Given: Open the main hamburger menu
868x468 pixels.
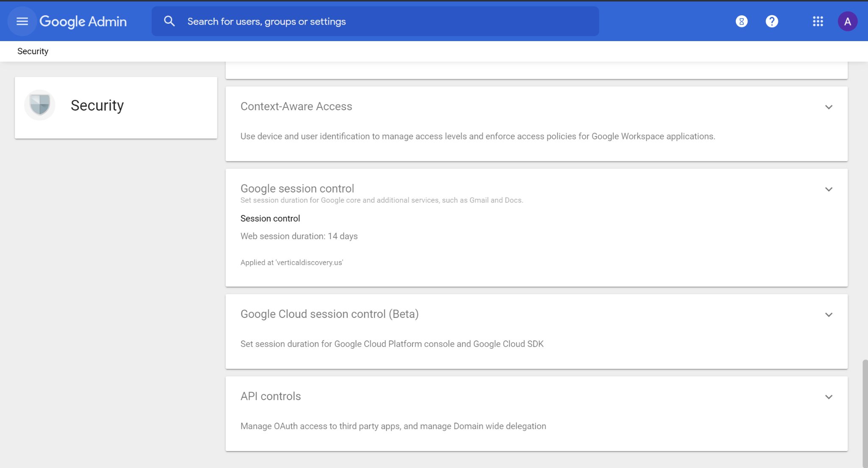Looking at the screenshot, I should coord(22,21).
